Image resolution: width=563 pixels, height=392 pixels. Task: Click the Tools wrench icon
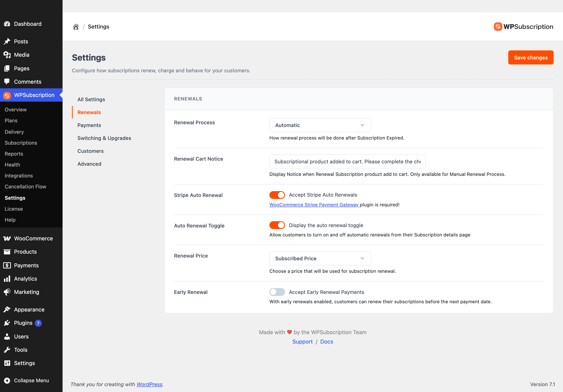point(7,350)
